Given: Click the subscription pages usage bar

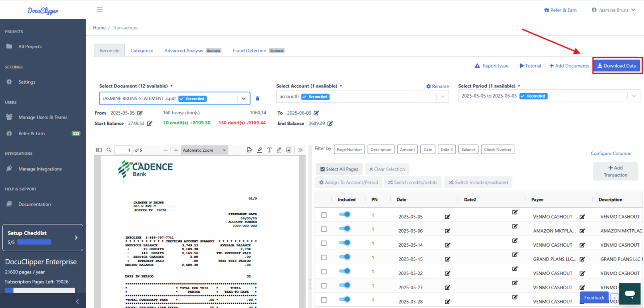Looking at the screenshot, I should tap(40, 291).
